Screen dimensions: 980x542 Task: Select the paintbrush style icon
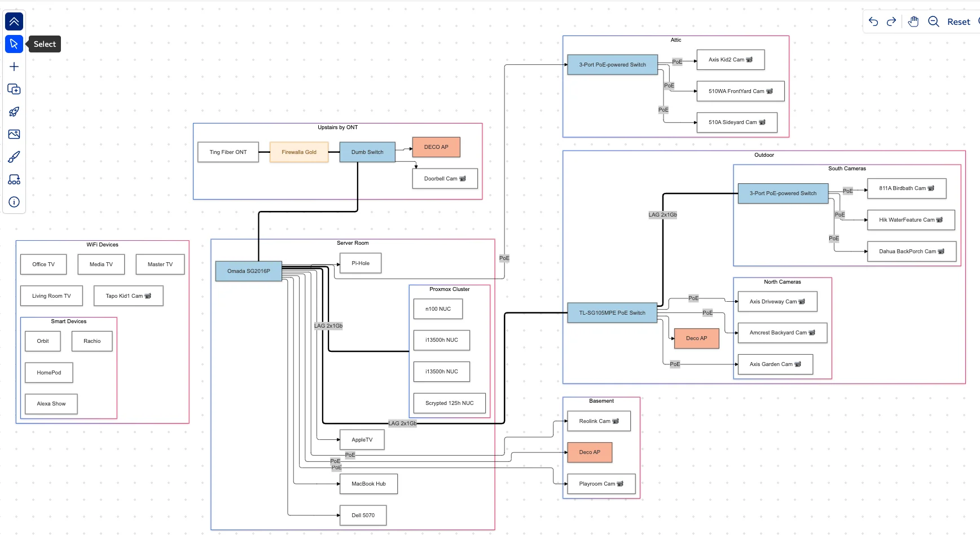click(x=14, y=157)
